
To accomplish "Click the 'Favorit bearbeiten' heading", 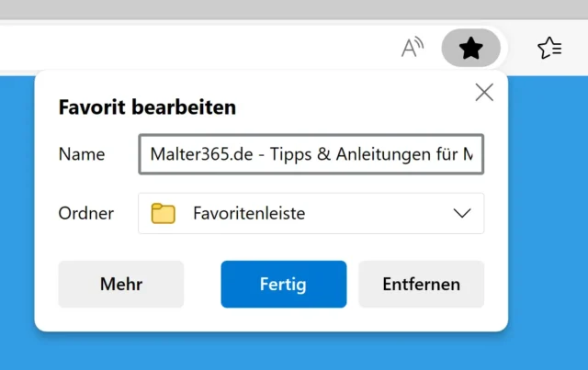I will 147,107.
